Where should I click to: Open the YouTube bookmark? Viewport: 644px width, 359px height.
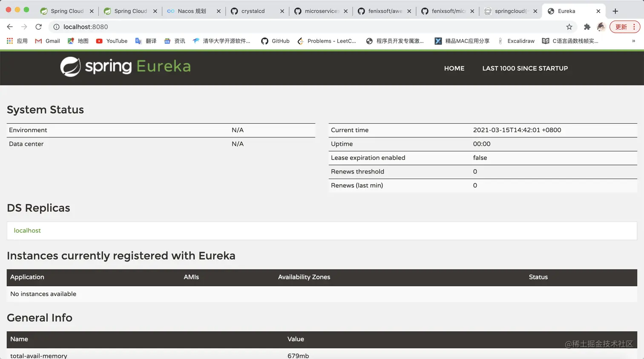click(x=112, y=41)
